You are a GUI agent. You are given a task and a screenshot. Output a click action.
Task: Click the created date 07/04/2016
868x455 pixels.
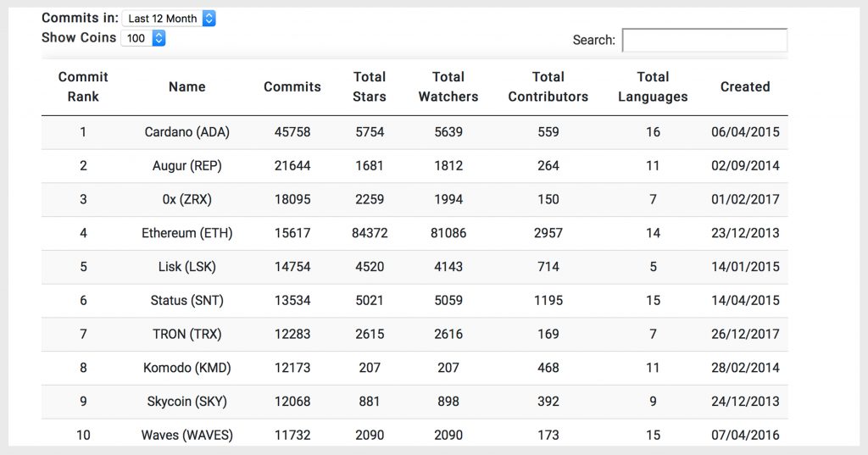coord(745,435)
